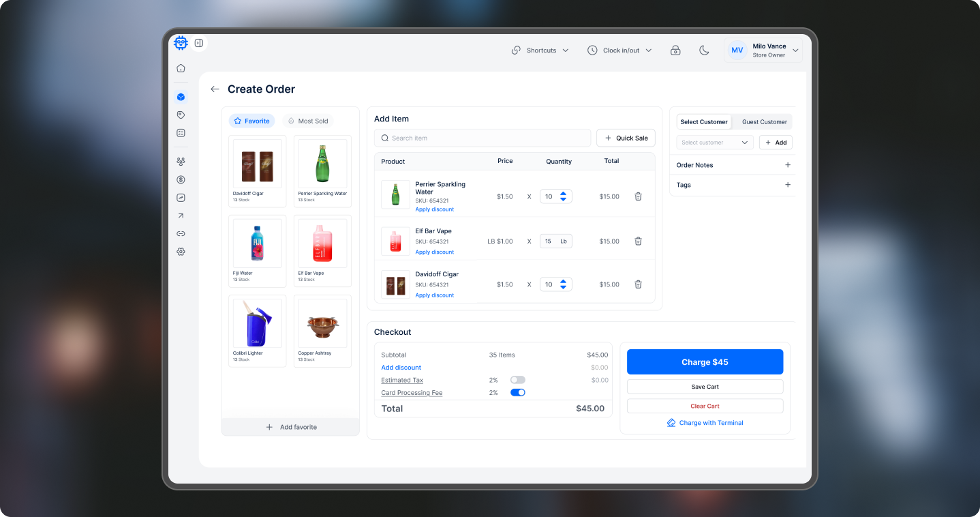Open the settings gear in sidebar
The width and height of the screenshot is (980, 517).
click(x=181, y=252)
